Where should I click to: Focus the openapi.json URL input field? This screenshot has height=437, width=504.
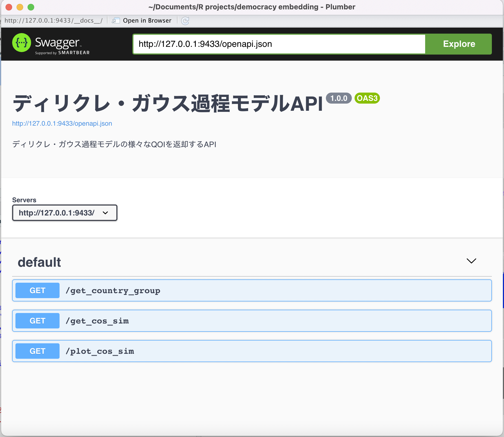(x=279, y=44)
